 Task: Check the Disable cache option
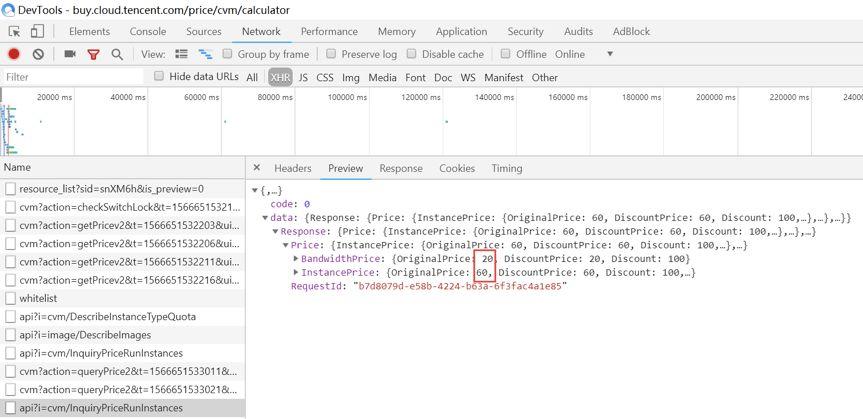click(x=412, y=54)
